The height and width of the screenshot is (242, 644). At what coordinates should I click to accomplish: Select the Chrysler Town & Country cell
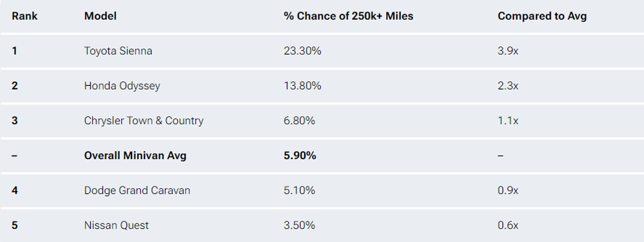tap(144, 121)
